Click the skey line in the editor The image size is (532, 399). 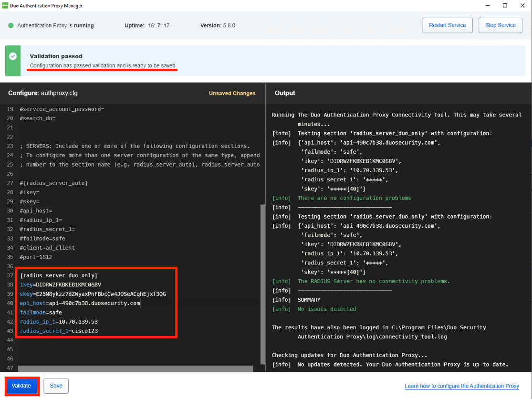(93, 294)
